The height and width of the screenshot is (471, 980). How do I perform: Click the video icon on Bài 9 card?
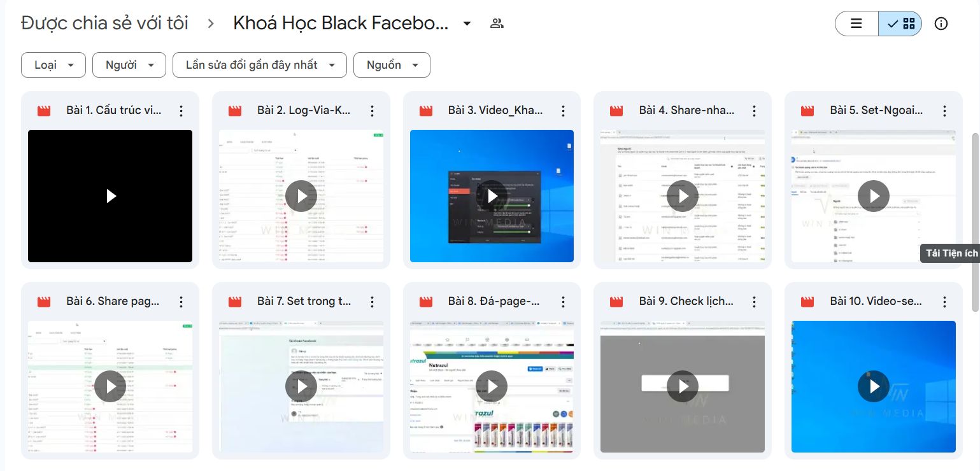pos(616,301)
